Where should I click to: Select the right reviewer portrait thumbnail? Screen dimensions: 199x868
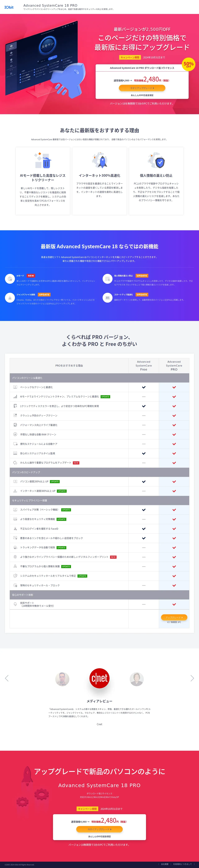tap(136, 679)
